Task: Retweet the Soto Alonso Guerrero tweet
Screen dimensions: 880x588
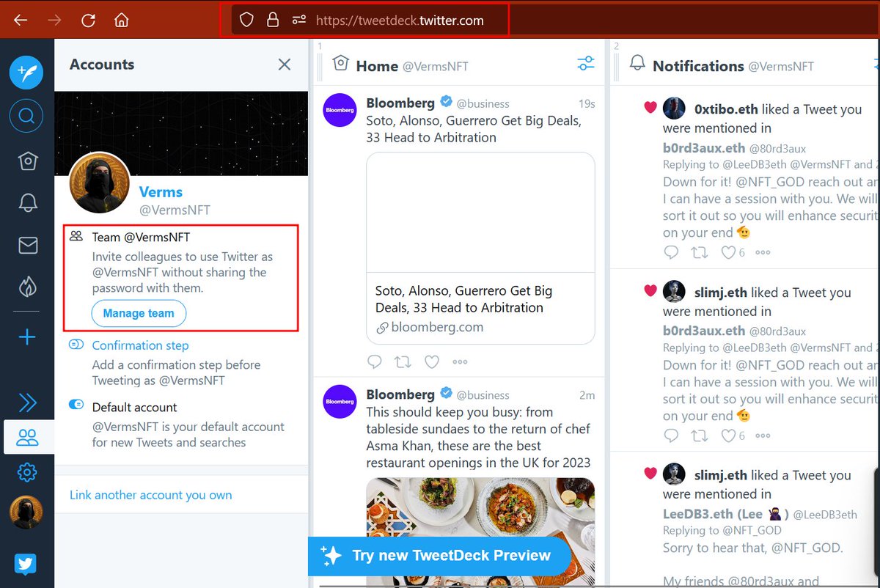Action: tap(403, 361)
